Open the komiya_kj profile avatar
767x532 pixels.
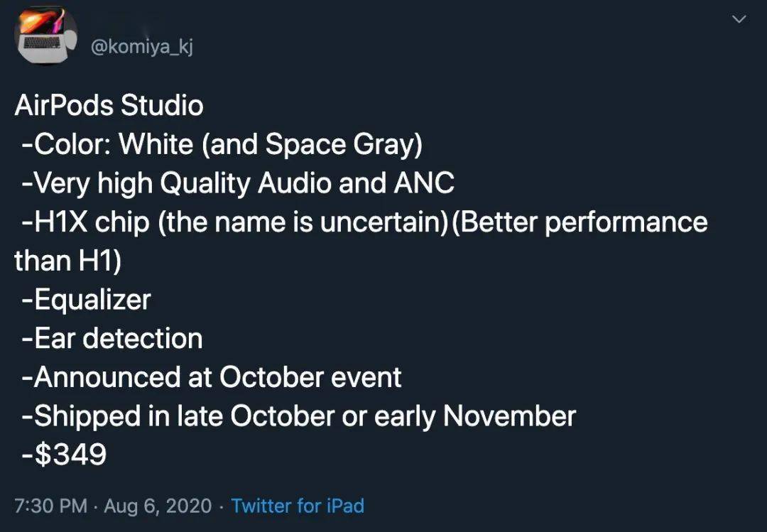(x=45, y=34)
